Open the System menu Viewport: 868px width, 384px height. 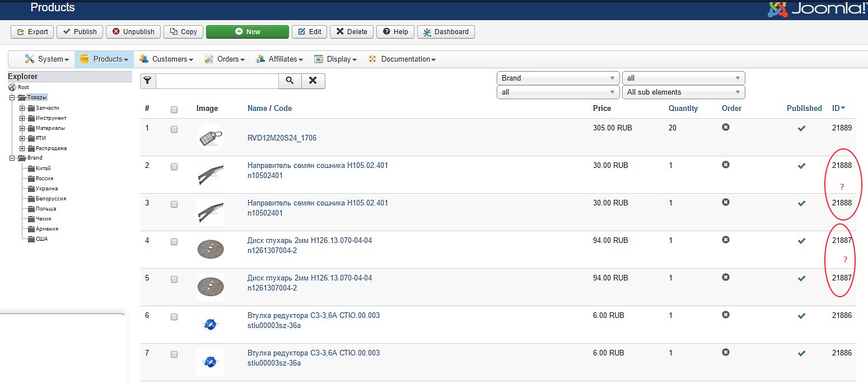(46, 59)
